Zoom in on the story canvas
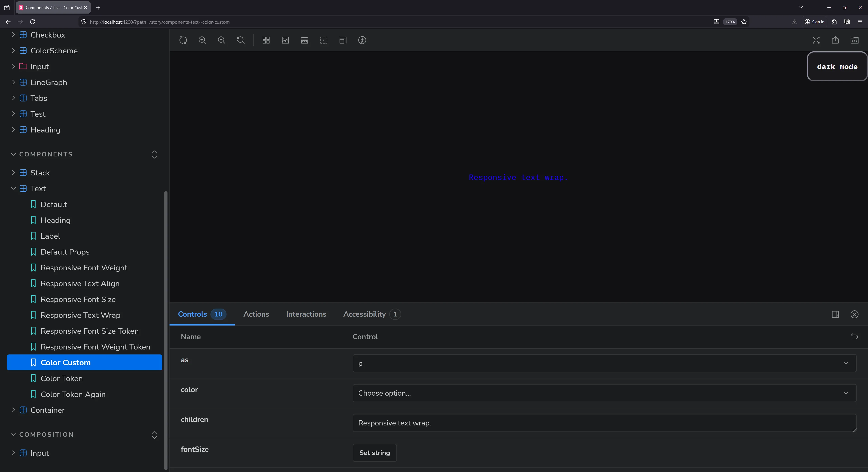Image resolution: width=868 pixels, height=472 pixels. pyautogui.click(x=202, y=40)
